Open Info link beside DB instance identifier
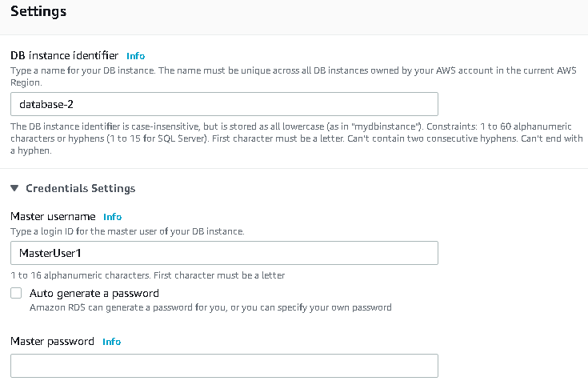This screenshot has width=588, height=381. (x=136, y=56)
